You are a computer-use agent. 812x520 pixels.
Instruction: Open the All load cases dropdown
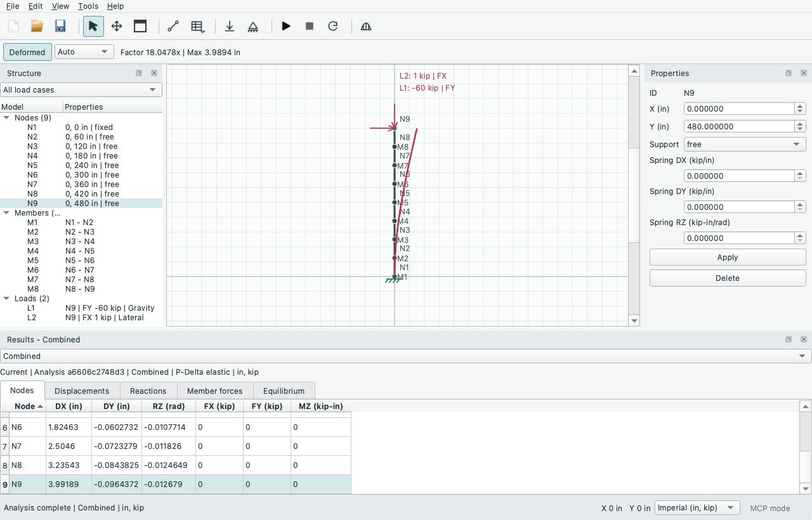[x=81, y=90]
